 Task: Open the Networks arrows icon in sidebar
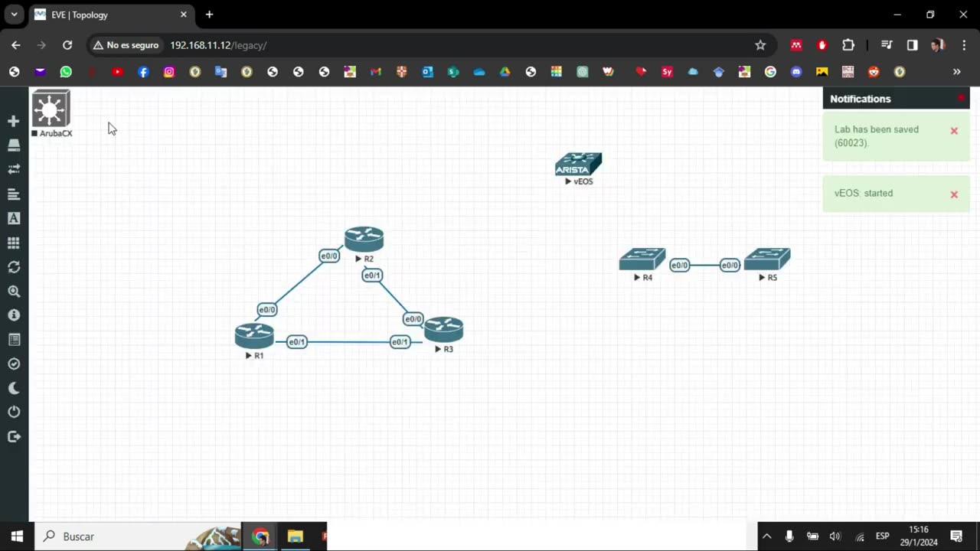click(13, 169)
